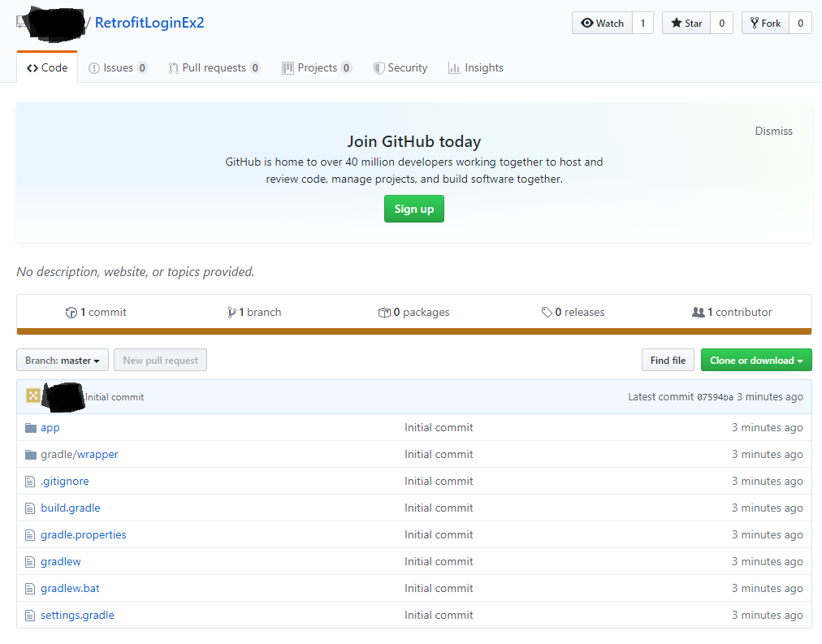Open the Projects tab

[x=317, y=67]
